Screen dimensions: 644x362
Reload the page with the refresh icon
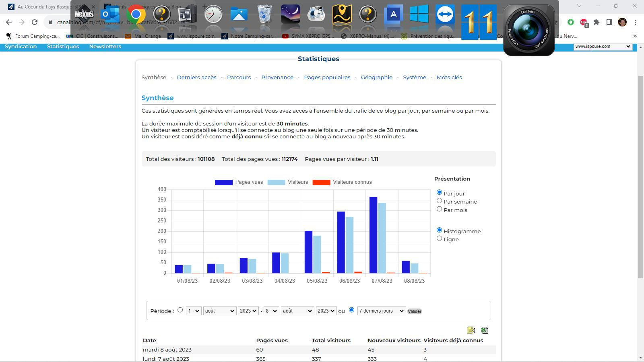coord(35,22)
